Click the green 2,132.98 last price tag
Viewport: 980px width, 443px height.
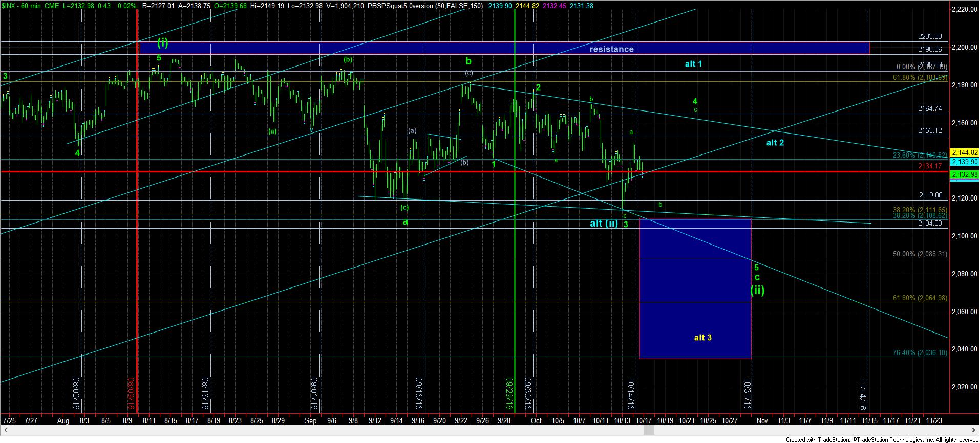964,175
